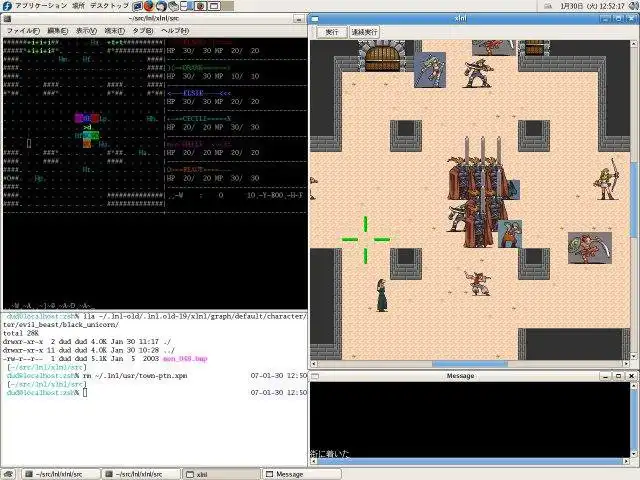Close the xlnl window
The image size is (640, 480).
point(631,19)
